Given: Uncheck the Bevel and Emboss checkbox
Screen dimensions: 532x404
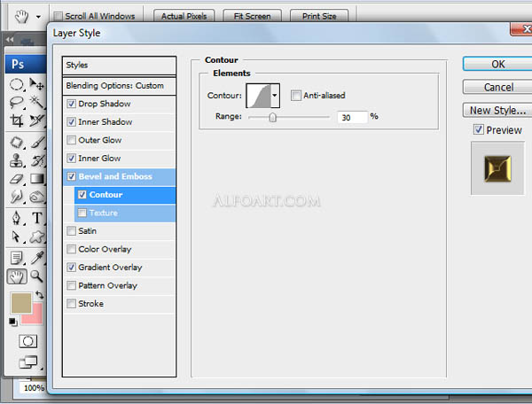Looking at the screenshot, I should click(71, 176).
